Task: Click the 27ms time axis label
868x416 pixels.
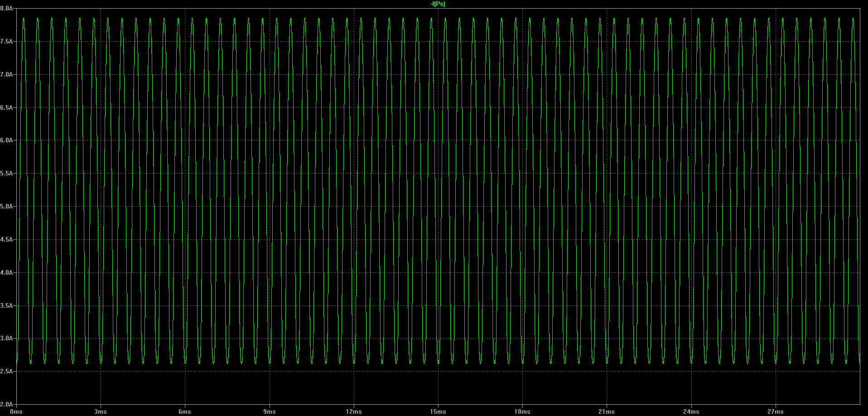Action: (776, 411)
